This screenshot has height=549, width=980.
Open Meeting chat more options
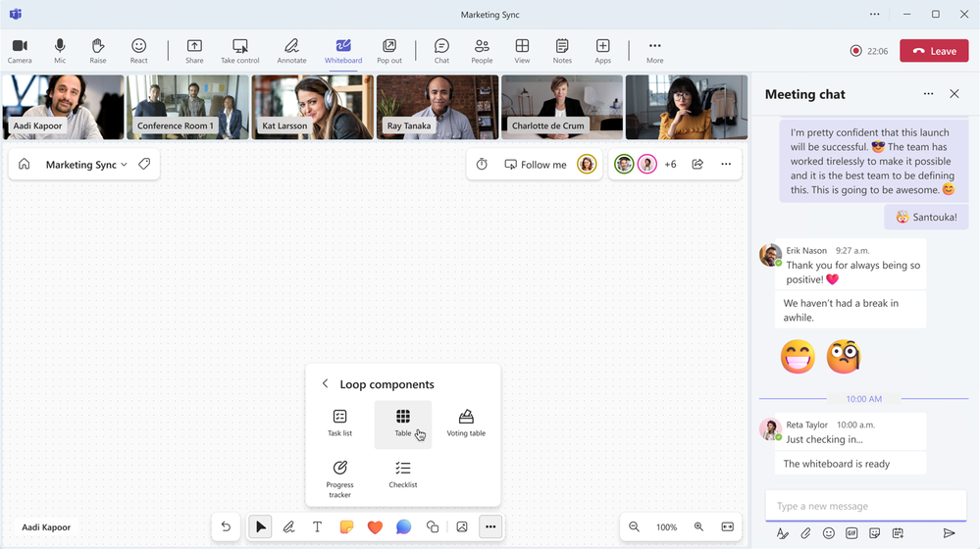coord(928,94)
